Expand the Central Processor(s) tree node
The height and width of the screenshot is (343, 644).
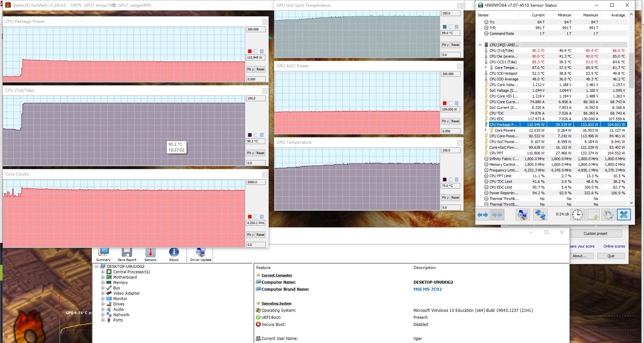(103, 272)
